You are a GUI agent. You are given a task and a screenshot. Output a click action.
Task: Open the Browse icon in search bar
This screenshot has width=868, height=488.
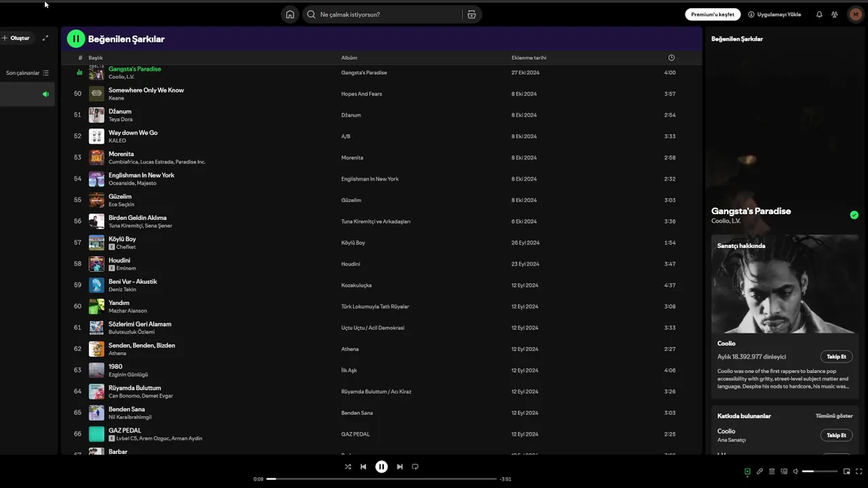(x=471, y=14)
